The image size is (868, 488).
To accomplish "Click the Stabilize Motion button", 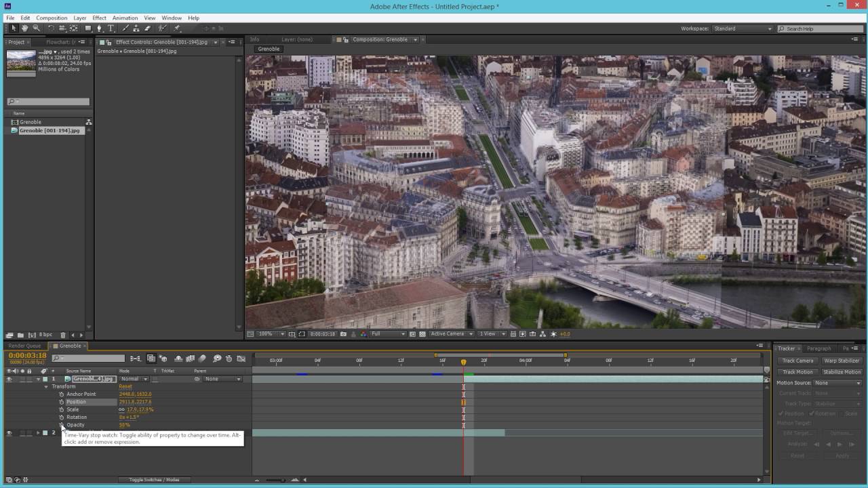I will [842, 371].
